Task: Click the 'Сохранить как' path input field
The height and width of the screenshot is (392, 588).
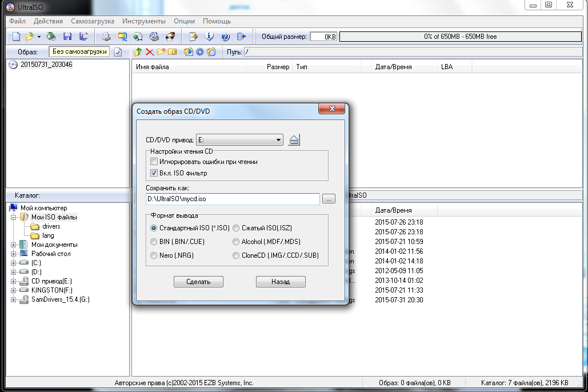Action: tap(233, 199)
